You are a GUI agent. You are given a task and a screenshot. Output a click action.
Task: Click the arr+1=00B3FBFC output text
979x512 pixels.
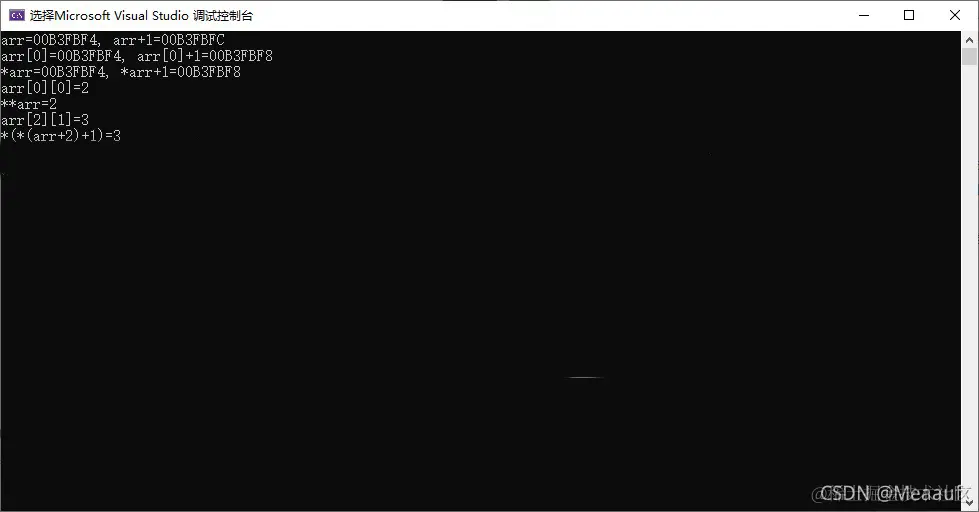click(x=169, y=40)
